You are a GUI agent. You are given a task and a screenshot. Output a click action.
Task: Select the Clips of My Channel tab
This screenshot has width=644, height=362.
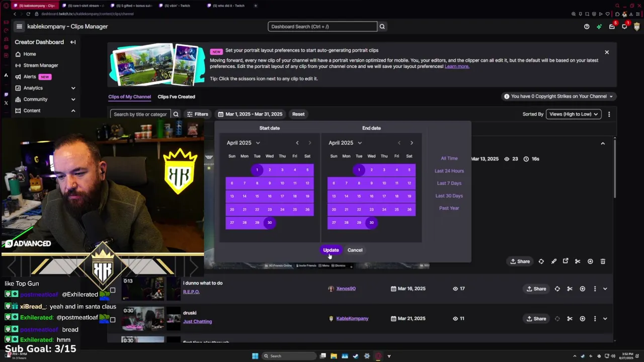129,97
